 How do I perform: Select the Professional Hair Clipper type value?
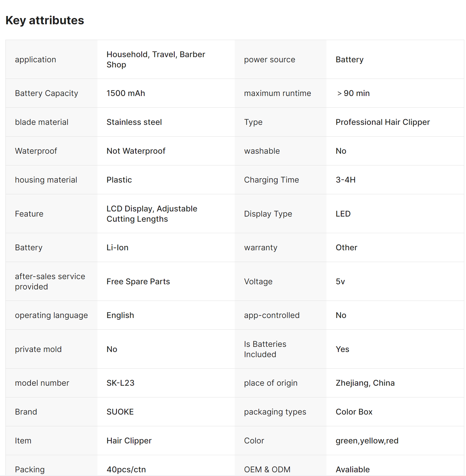(x=383, y=122)
